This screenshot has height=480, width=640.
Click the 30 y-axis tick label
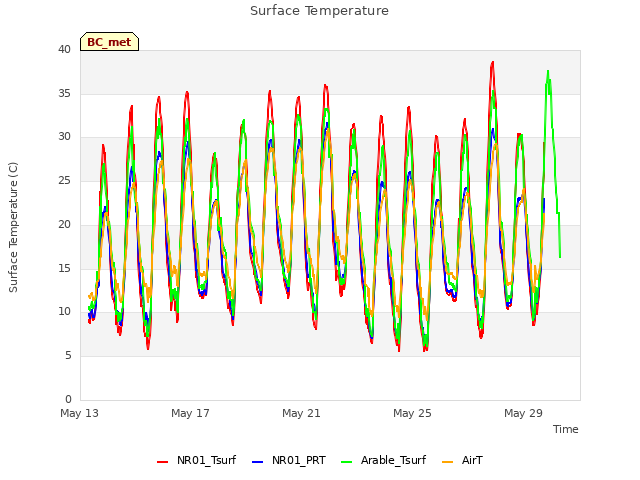pos(64,137)
